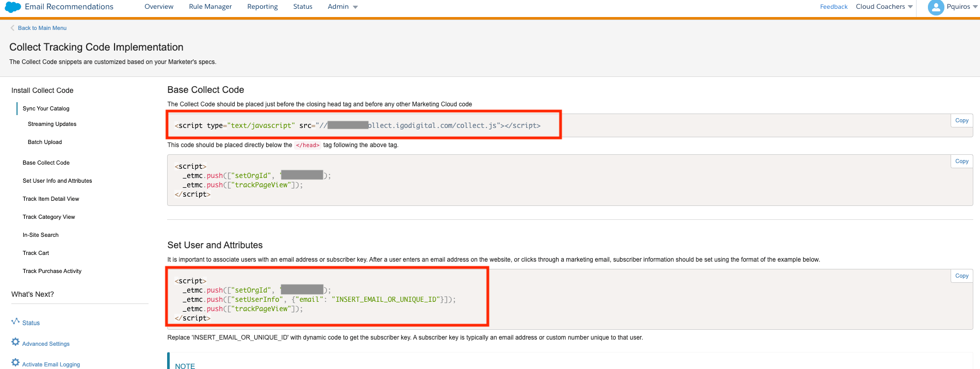This screenshot has height=369, width=980.
Task: Open the Status tab in top navigation
Action: (x=303, y=7)
